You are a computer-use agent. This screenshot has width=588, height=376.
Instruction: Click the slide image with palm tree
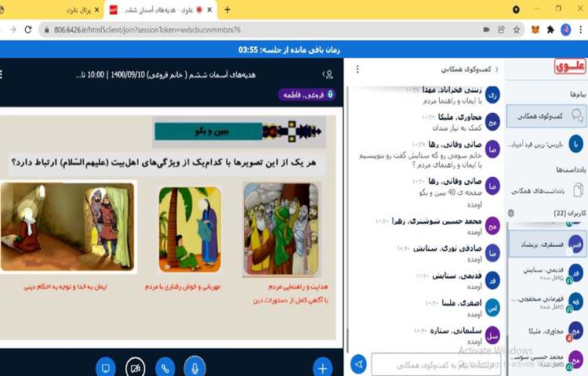[x=190, y=230]
